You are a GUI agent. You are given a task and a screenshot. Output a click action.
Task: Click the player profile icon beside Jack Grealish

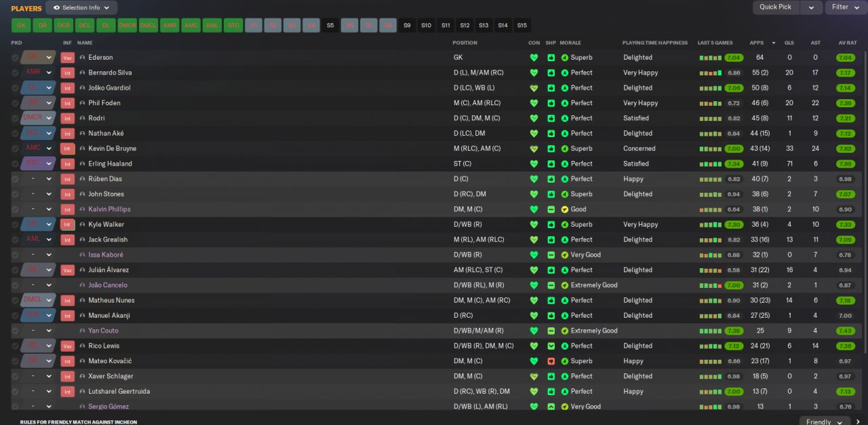[82, 240]
